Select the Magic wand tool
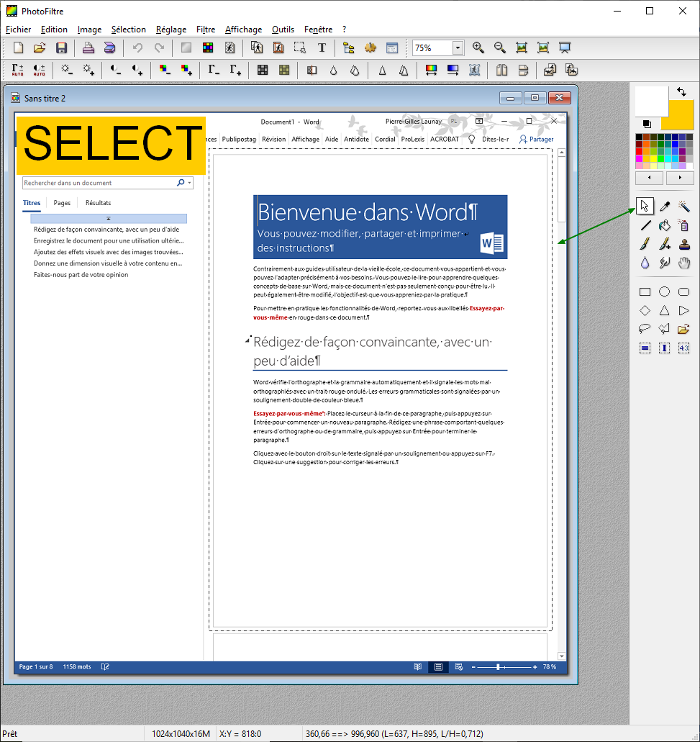This screenshot has height=742, width=700. coord(684,207)
